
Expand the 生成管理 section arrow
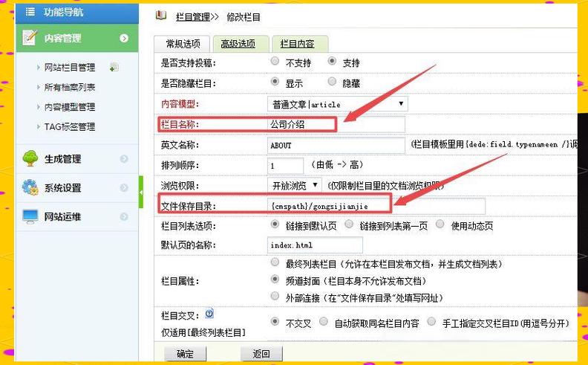(124, 159)
